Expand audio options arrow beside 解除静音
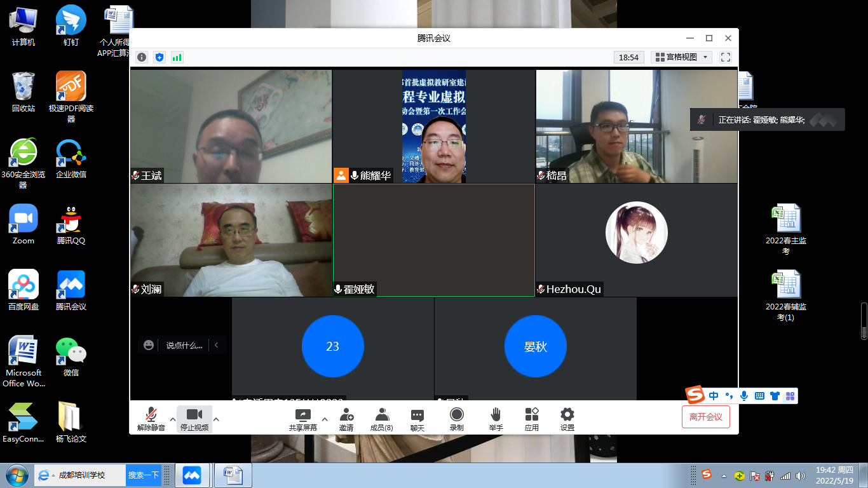This screenshot has height=488, width=868. pos(173,419)
